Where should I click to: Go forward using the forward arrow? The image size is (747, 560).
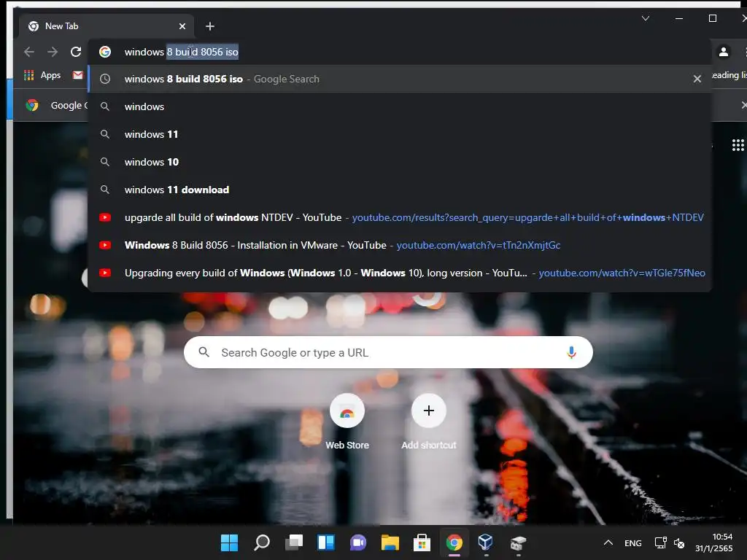[53, 52]
